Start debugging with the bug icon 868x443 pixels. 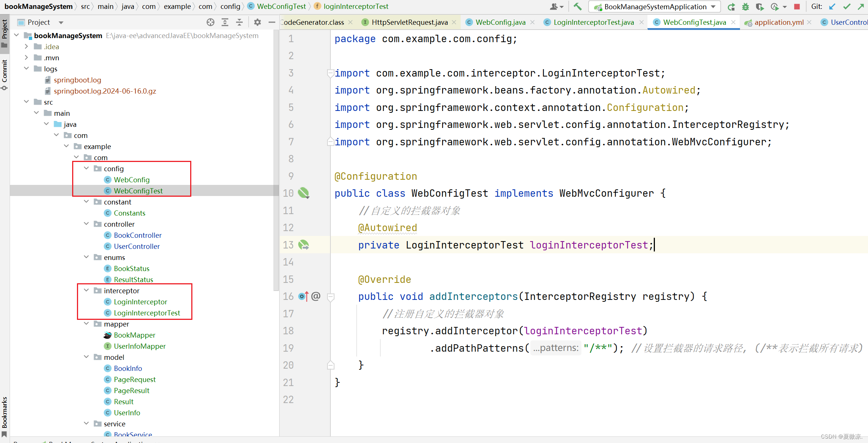745,7
